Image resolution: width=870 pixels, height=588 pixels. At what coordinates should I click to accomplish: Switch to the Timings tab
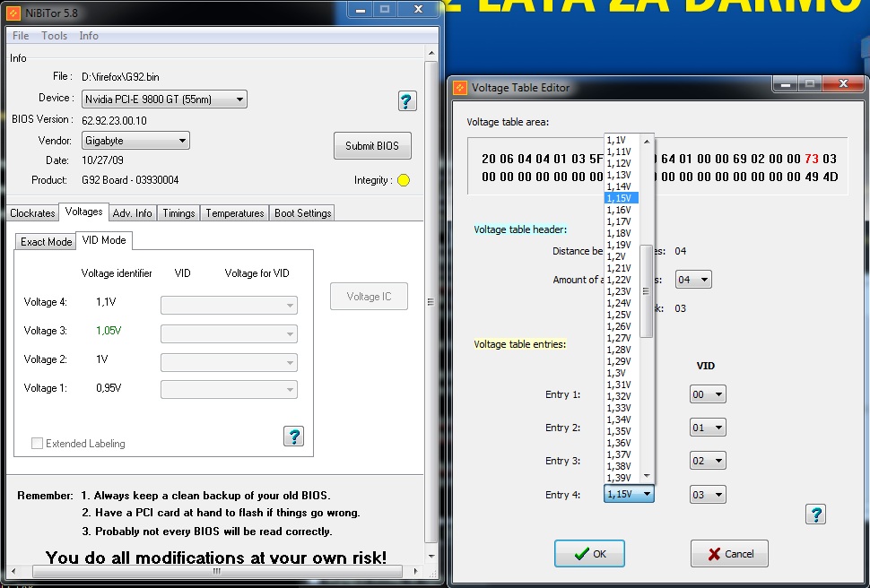[178, 213]
